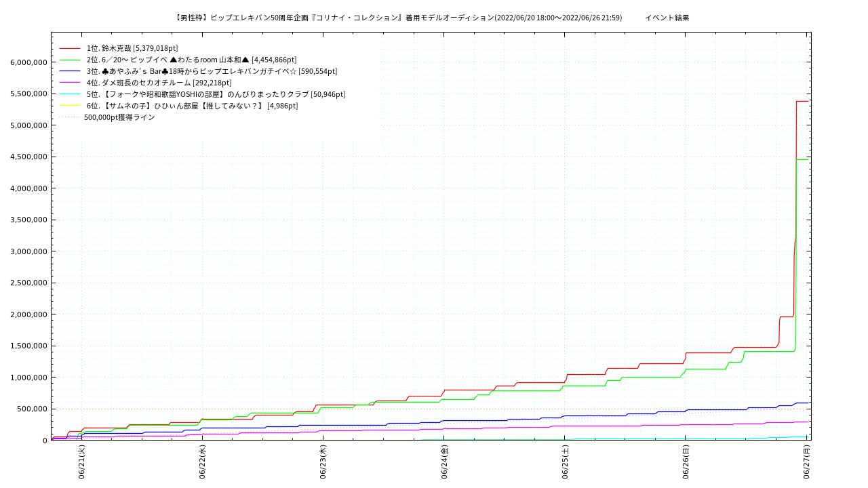This screenshot has width=868, height=488.
Task: Click green line sample beside 2位 legend
Action: point(70,60)
